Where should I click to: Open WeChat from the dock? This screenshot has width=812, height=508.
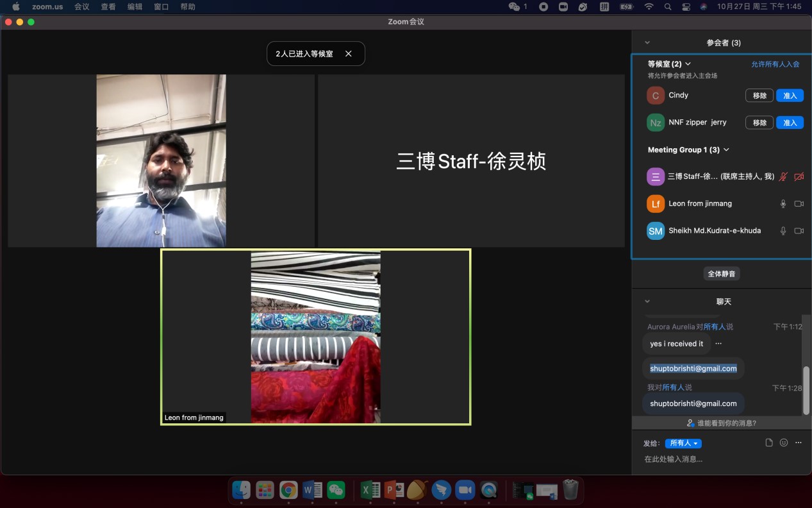(336, 490)
